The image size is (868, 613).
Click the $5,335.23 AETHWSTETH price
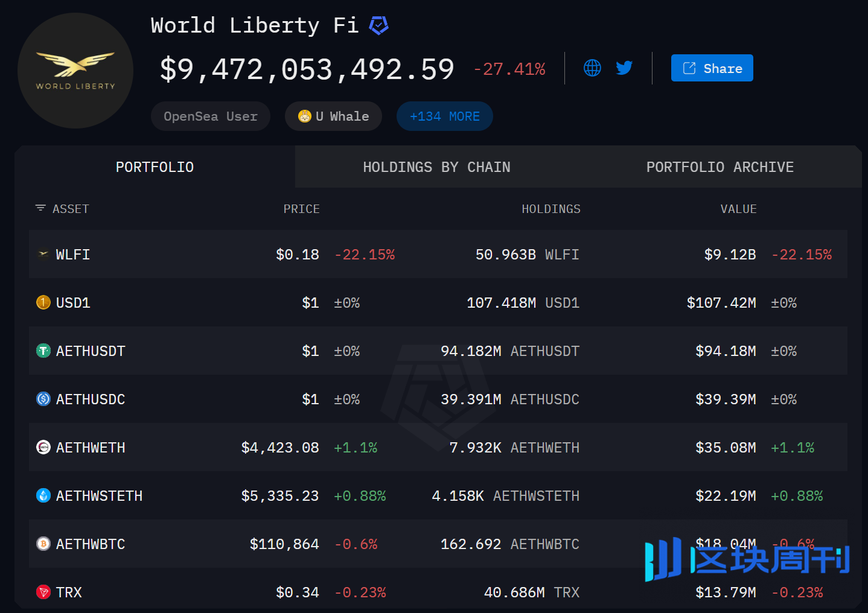click(x=280, y=496)
